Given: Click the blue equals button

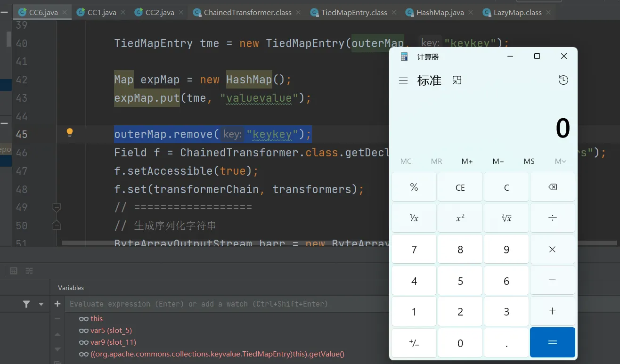Looking at the screenshot, I should click(x=553, y=342).
